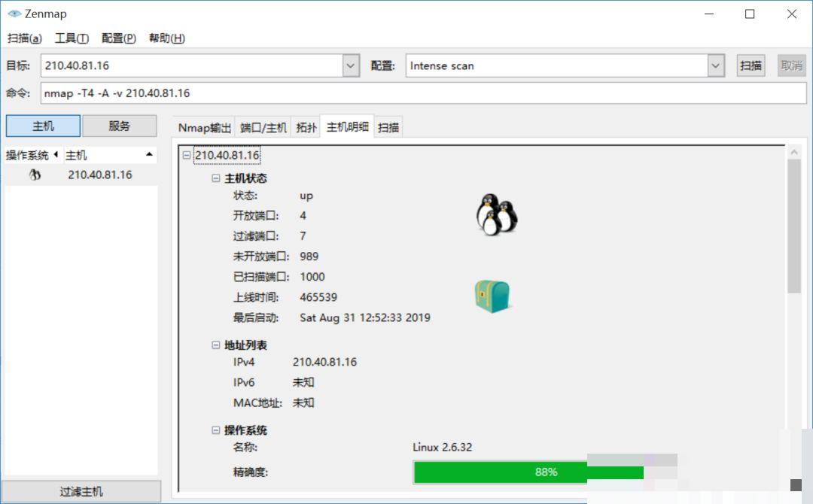This screenshot has width=813, height=504.
Task: Switch to the 拓扑 tab
Action: pyautogui.click(x=306, y=127)
